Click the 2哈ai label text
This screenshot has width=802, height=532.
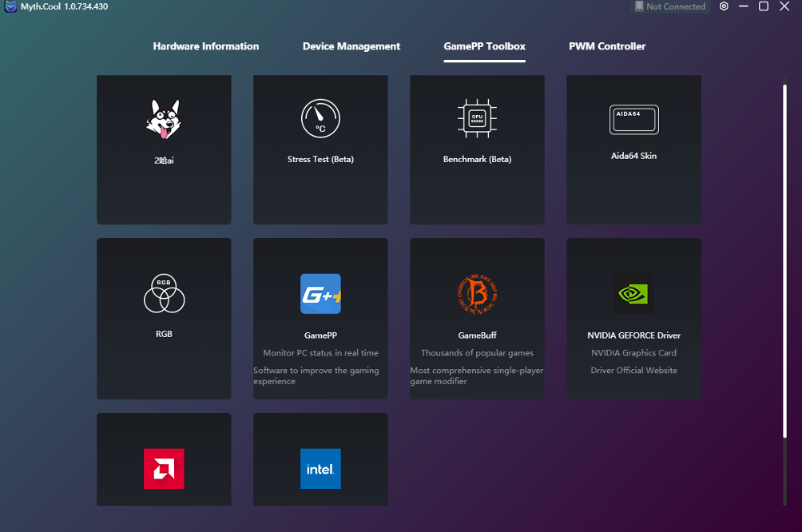[164, 160]
